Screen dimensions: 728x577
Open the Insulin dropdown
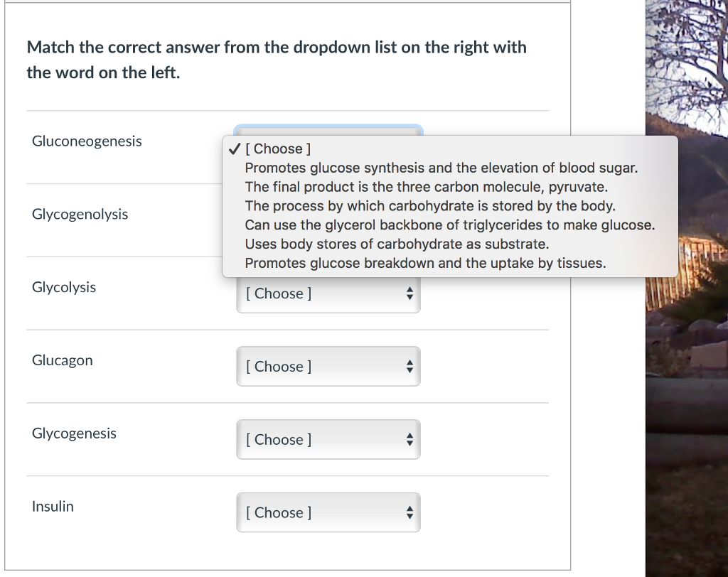(328, 512)
